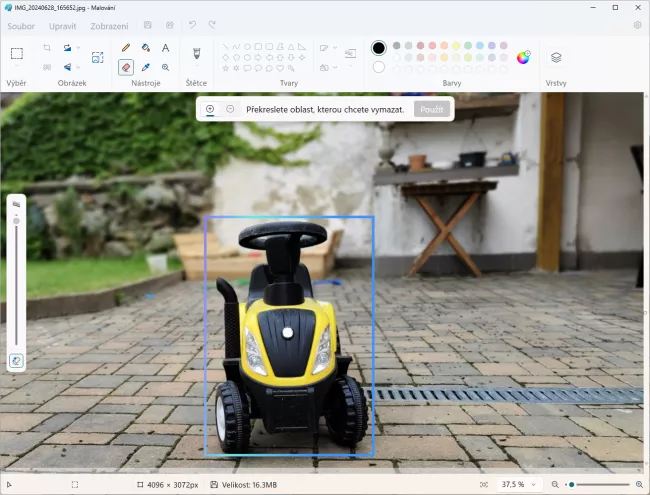Switch to subtract-area mode (minus icon)
Image resolution: width=650 pixels, height=495 pixels.
point(230,109)
